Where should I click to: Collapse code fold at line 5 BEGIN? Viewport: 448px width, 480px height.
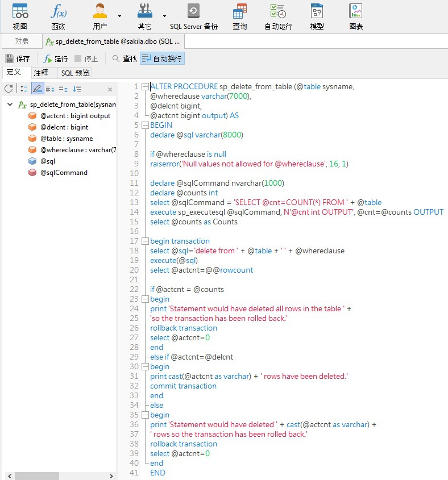coord(145,125)
